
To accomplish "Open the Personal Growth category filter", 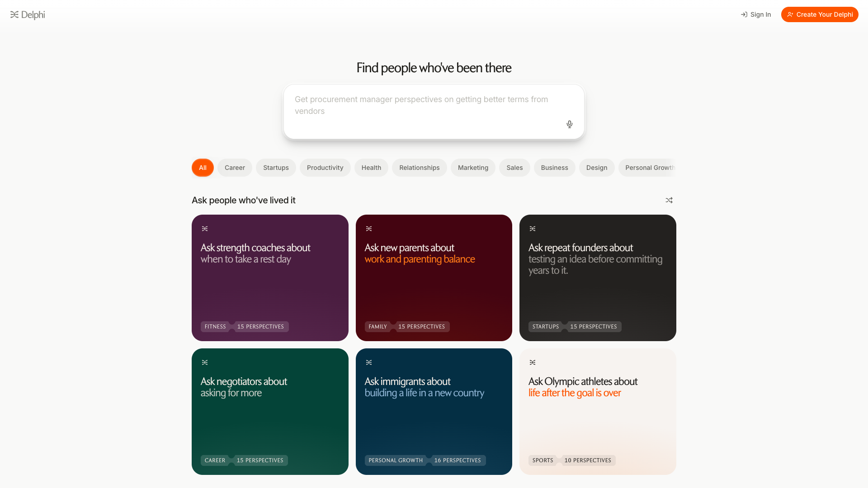I will pos(647,168).
